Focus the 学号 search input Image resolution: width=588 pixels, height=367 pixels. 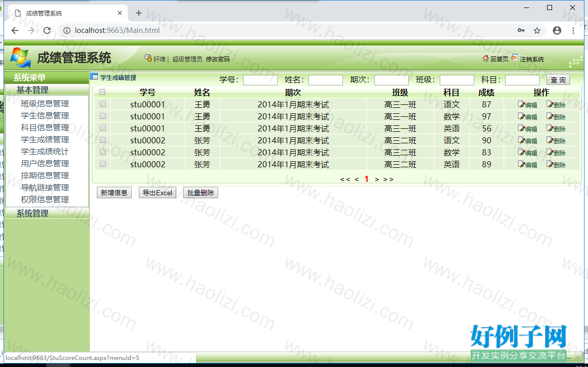pyautogui.click(x=260, y=80)
